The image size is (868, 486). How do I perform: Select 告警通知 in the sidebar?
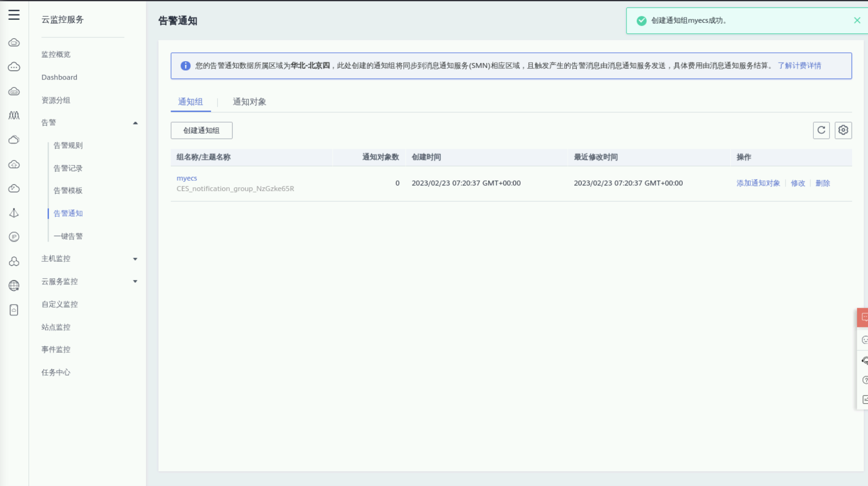coord(68,214)
